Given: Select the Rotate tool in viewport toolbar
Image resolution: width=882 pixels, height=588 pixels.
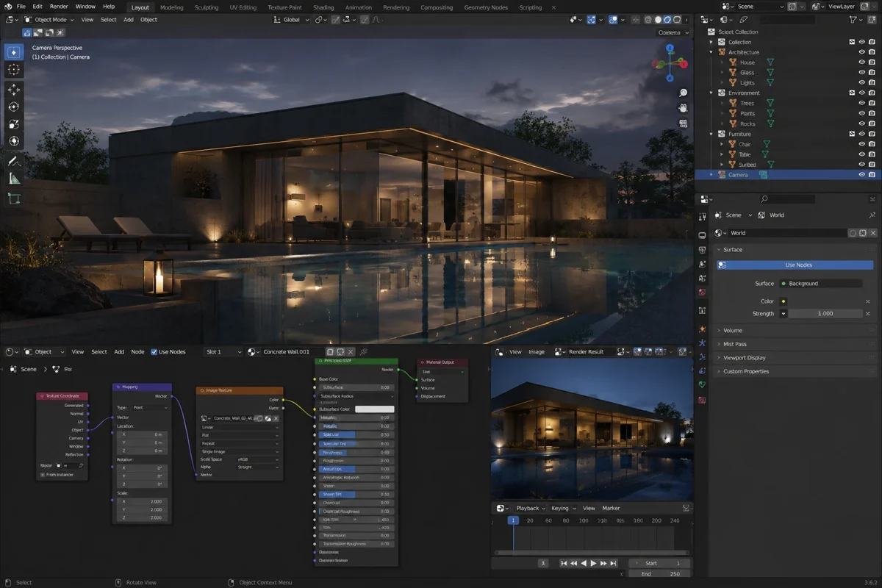Looking at the screenshot, I should 13,107.
